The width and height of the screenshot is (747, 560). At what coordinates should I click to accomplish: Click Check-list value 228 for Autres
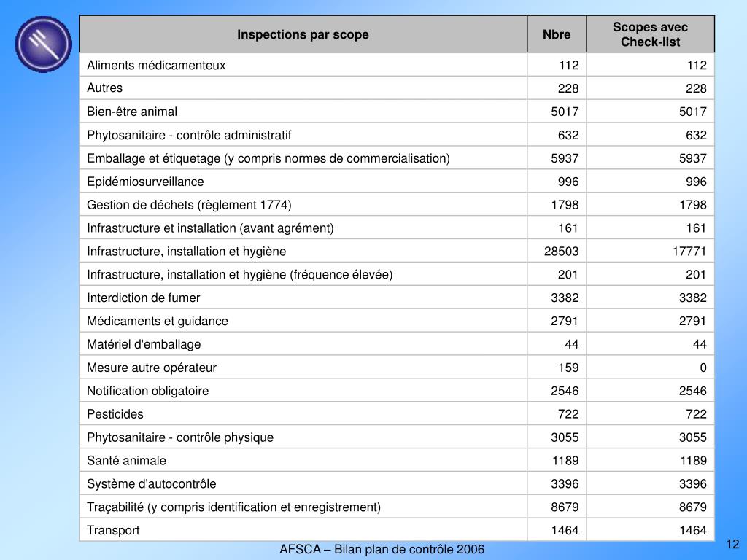pyautogui.click(x=696, y=88)
